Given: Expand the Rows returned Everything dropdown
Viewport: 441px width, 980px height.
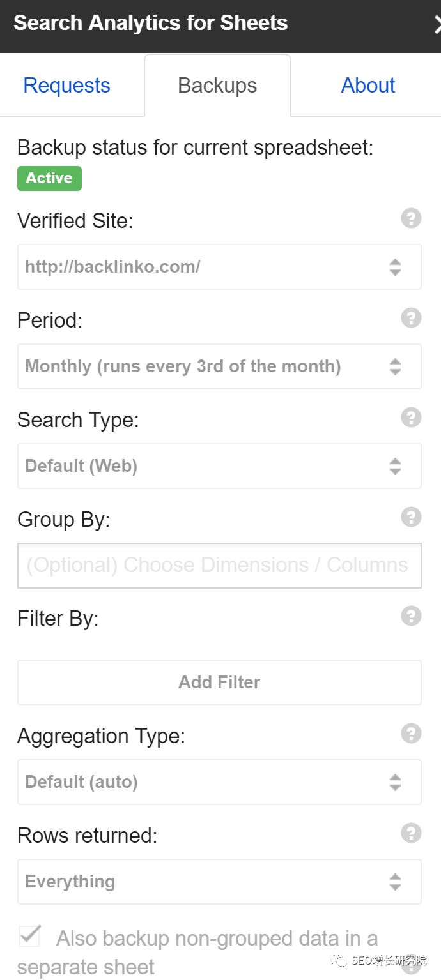Looking at the screenshot, I should tap(219, 882).
